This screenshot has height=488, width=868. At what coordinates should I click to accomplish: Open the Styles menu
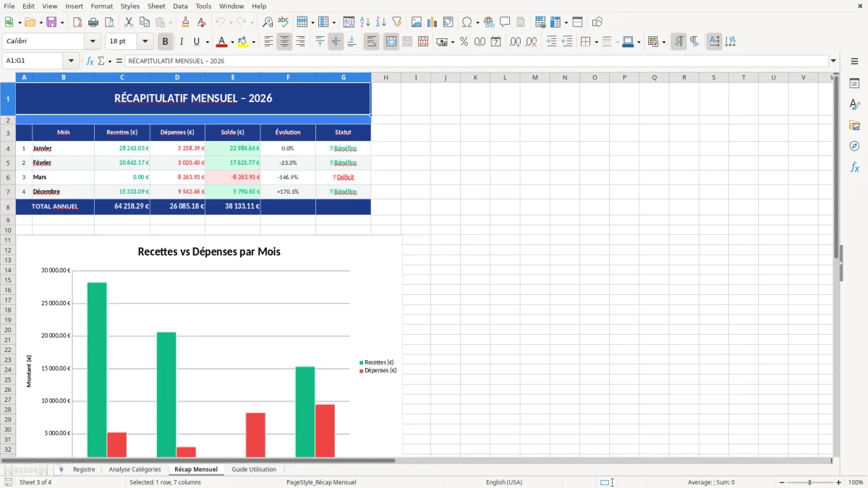click(x=130, y=6)
